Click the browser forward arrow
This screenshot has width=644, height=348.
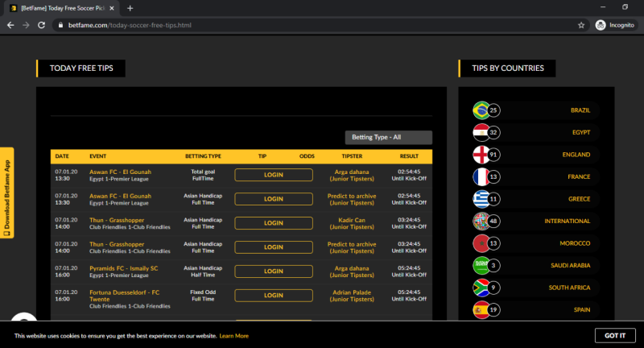[26, 25]
